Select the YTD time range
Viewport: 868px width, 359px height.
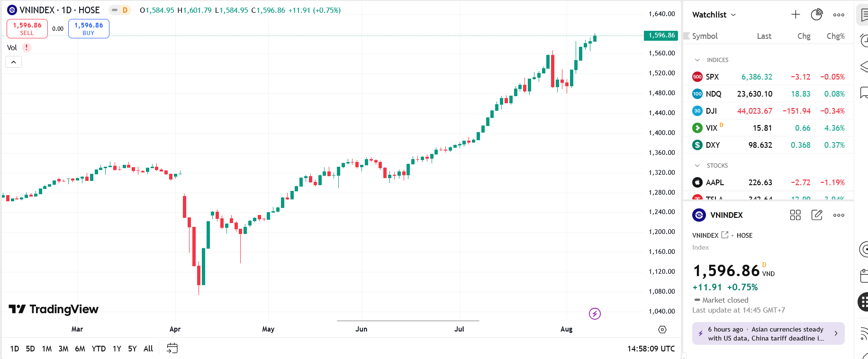tap(99, 349)
